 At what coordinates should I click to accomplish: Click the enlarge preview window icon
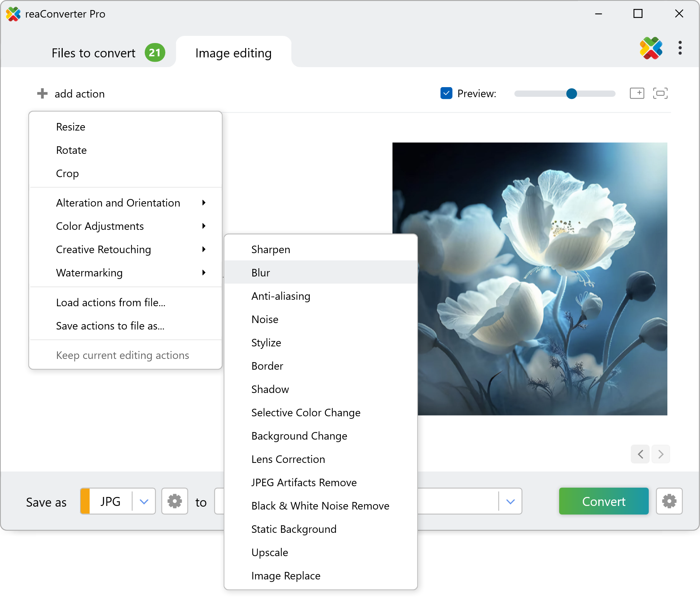coord(637,94)
